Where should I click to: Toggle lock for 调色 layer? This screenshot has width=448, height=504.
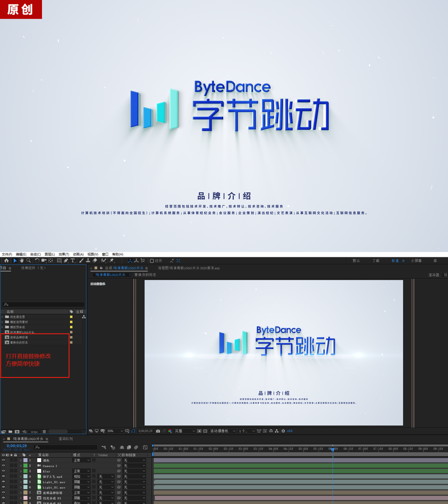[x=16, y=460]
